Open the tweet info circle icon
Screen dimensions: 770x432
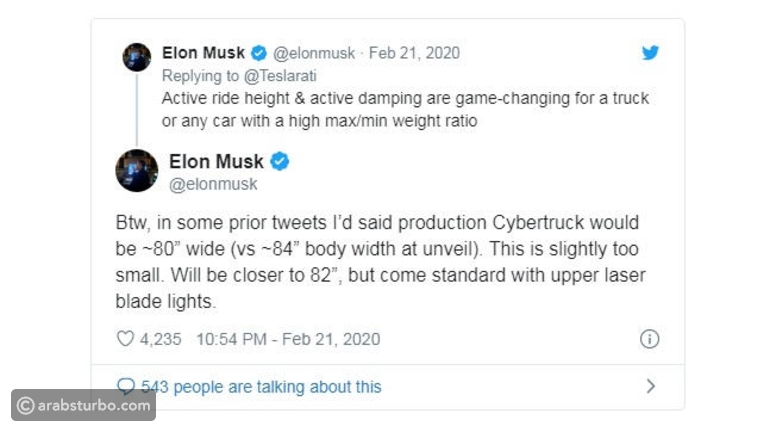(649, 339)
